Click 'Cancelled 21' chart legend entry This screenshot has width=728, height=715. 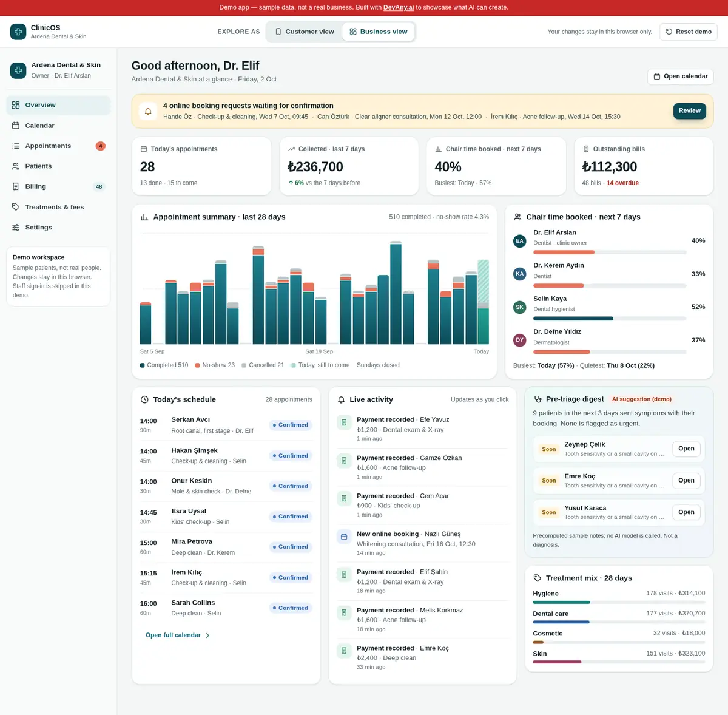point(263,365)
